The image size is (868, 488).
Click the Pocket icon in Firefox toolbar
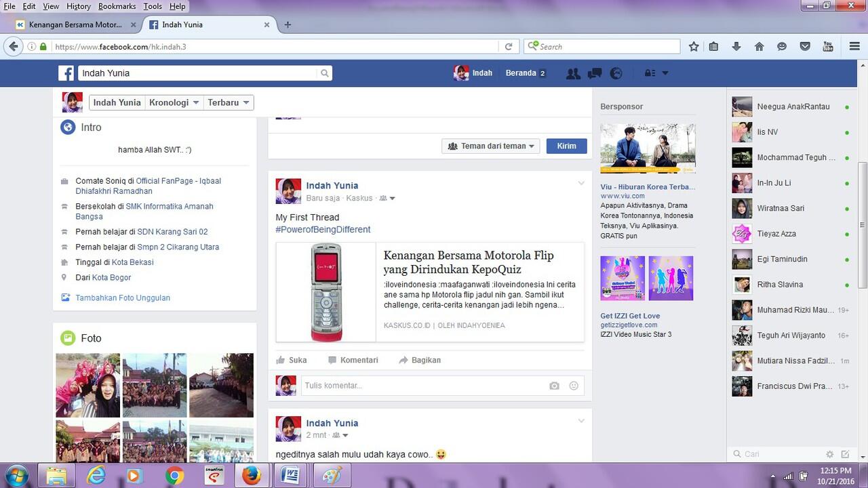(805, 47)
